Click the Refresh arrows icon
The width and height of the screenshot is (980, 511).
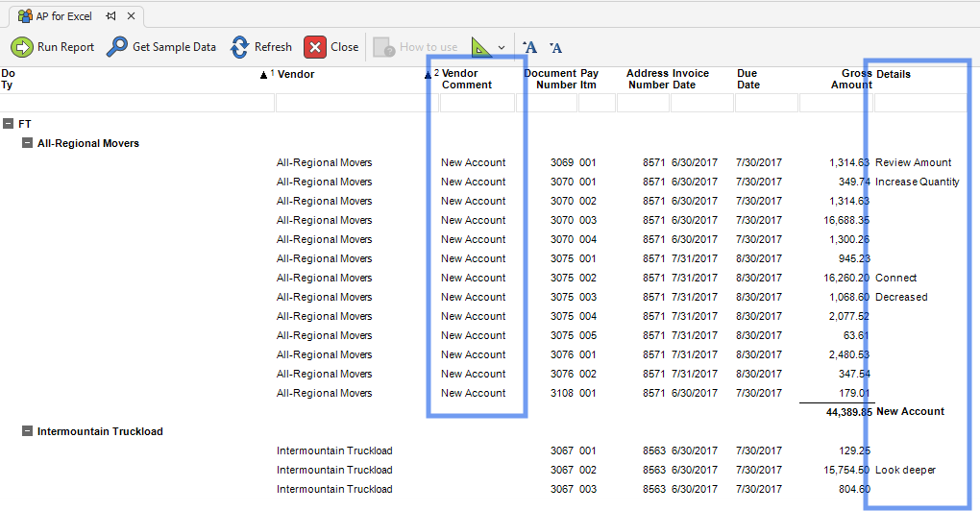[x=239, y=47]
